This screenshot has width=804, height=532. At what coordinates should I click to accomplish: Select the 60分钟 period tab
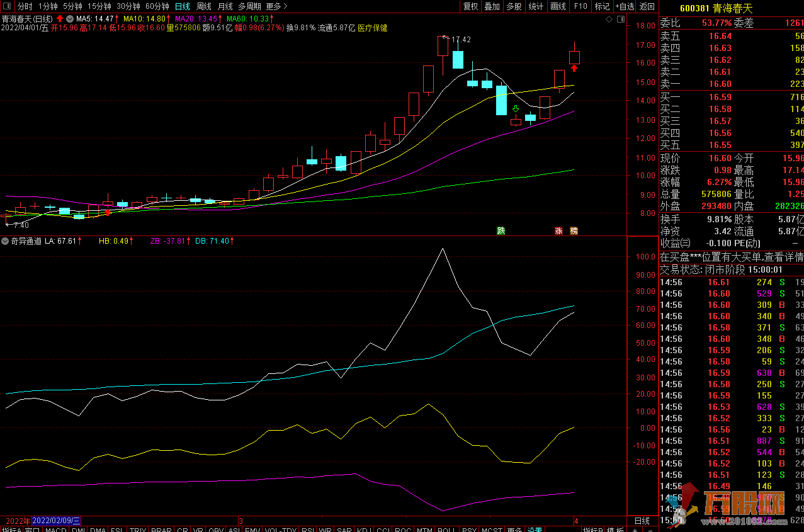(157, 6)
